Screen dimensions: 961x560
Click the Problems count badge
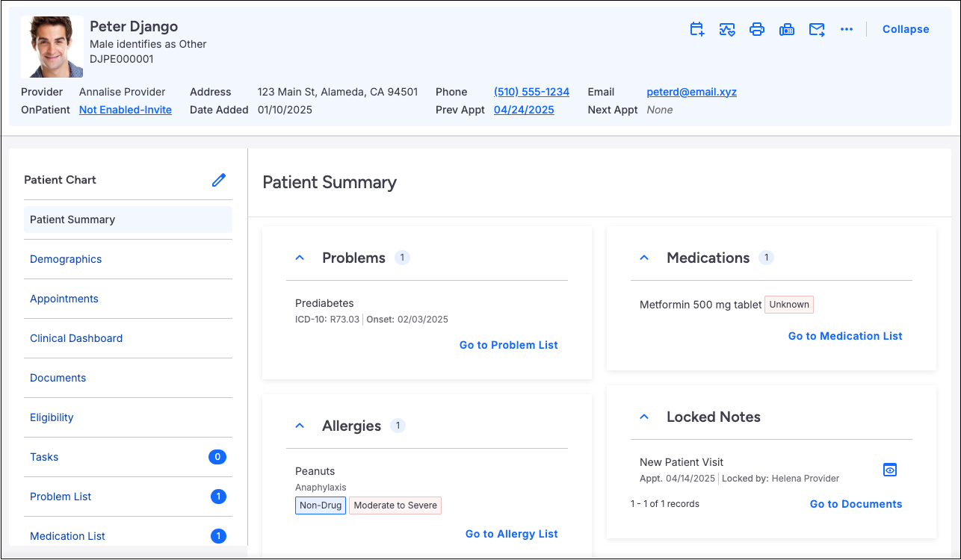pyautogui.click(x=402, y=258)
